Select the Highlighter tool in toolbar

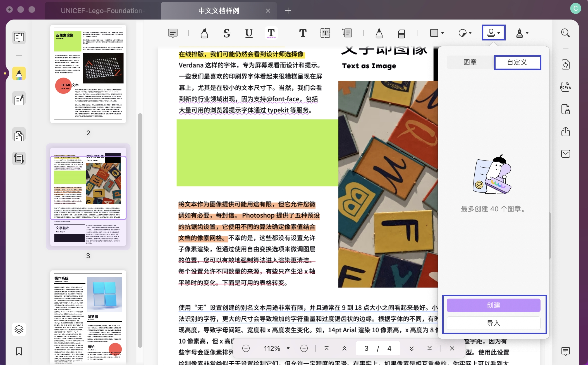click(204, 33)
